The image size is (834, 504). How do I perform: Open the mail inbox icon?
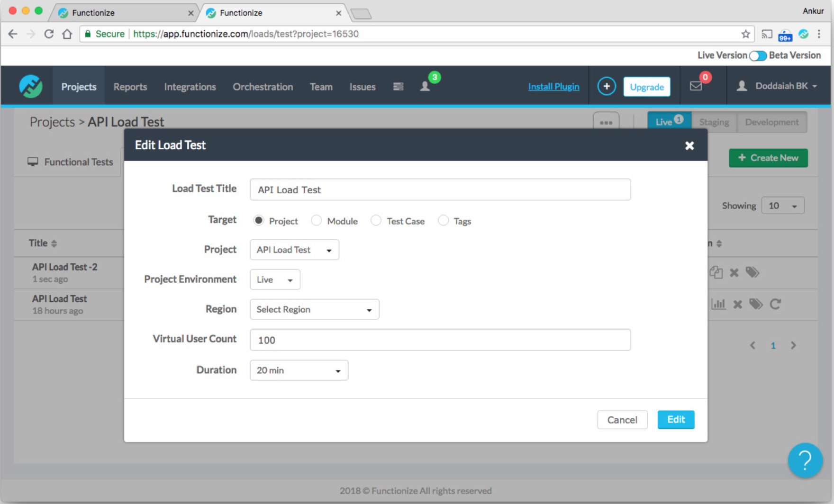click(x=696, y=86)
